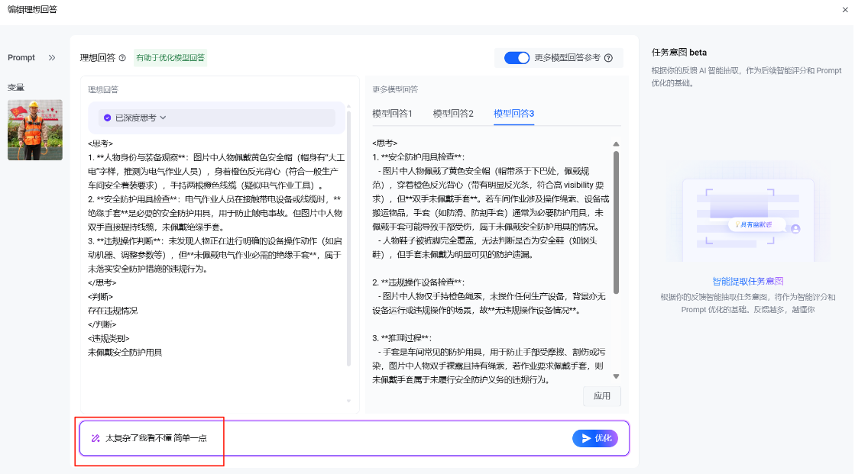Click scroll-up arrow of ideal answer editor

(x=348, y=105)
